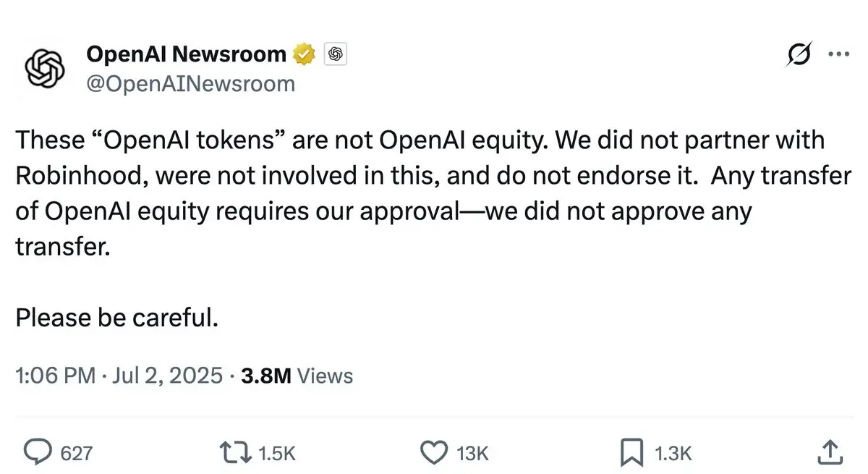
Task: Select the OpenAI affiliation badge
Action: (x=334, y=54)
